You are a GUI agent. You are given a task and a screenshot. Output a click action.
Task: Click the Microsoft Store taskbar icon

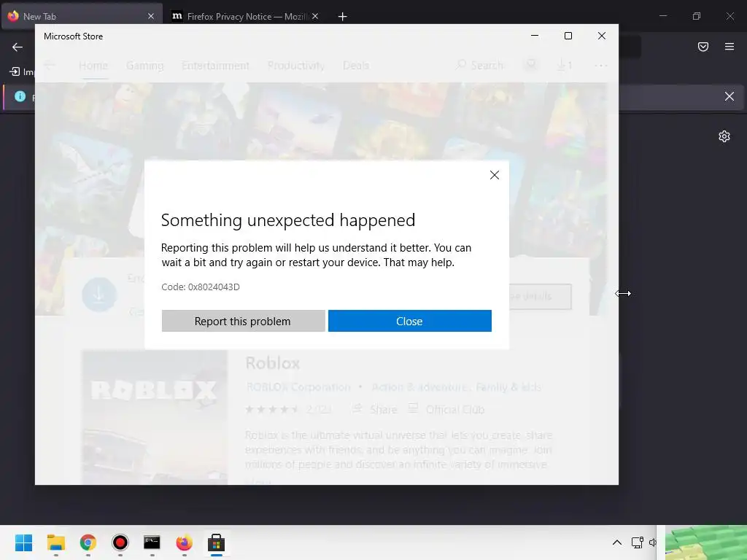216,542
